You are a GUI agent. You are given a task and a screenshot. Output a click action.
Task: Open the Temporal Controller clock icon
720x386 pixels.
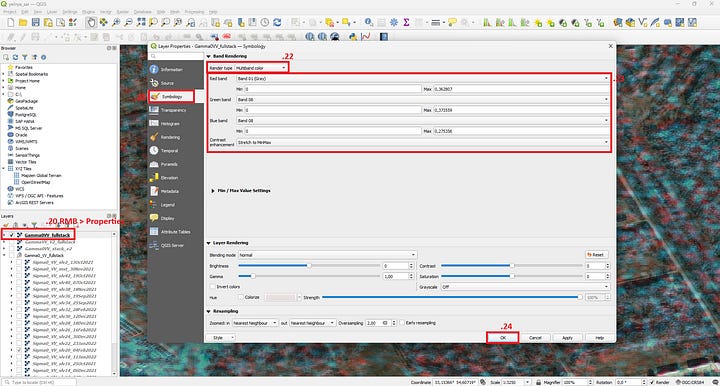(x=264, y=22)
